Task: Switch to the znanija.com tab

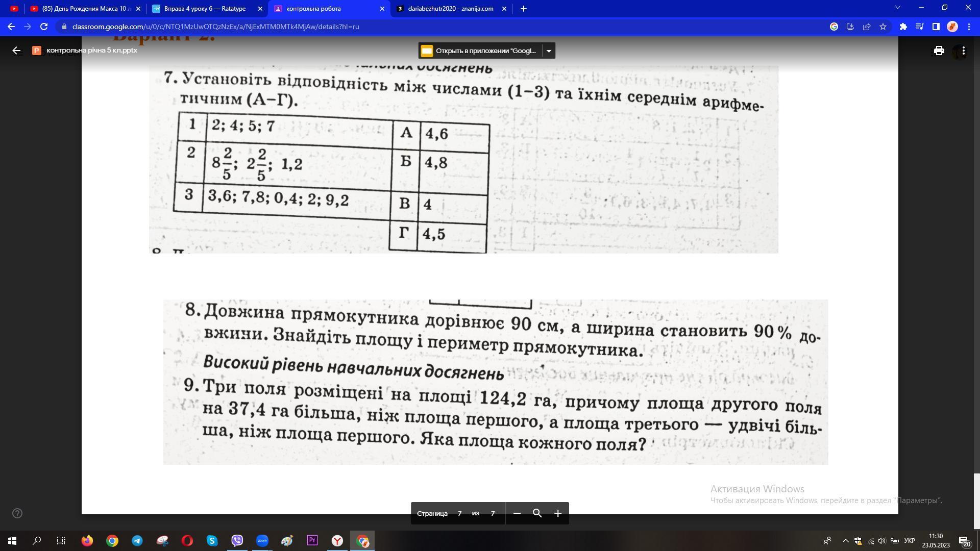Action: pyautogui.click(x=450, y=9)
